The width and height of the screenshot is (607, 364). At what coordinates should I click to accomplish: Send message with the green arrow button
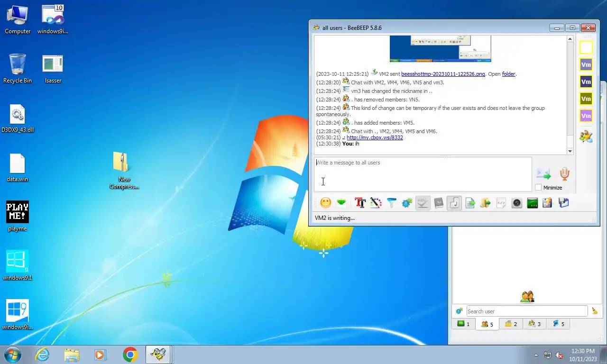(x=543, y=174)
